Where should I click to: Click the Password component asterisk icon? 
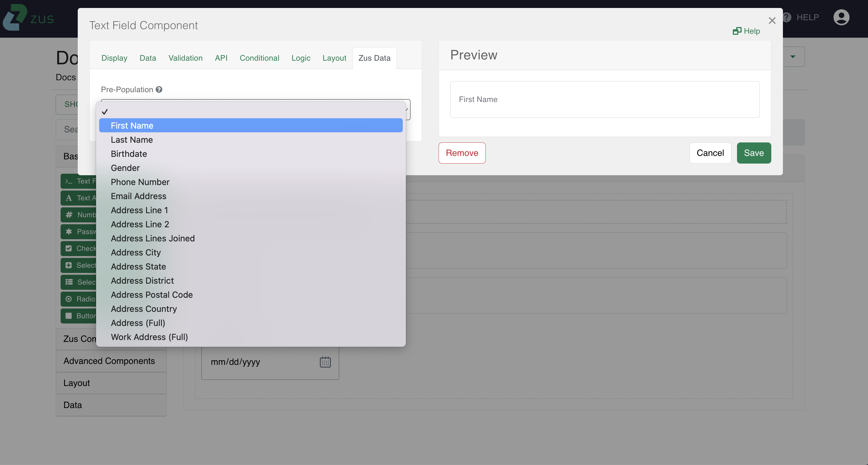coord(69,232)
